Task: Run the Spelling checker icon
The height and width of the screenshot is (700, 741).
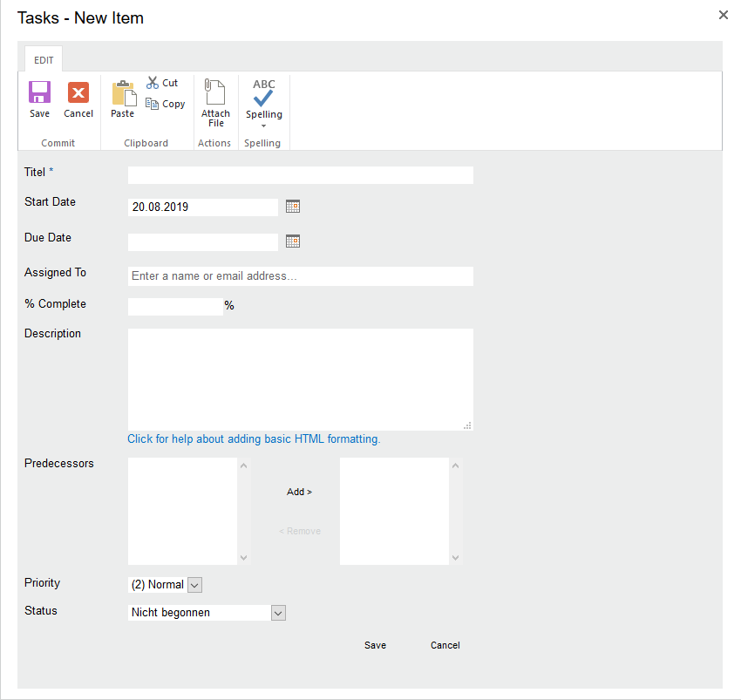Action: coord(263,94)
